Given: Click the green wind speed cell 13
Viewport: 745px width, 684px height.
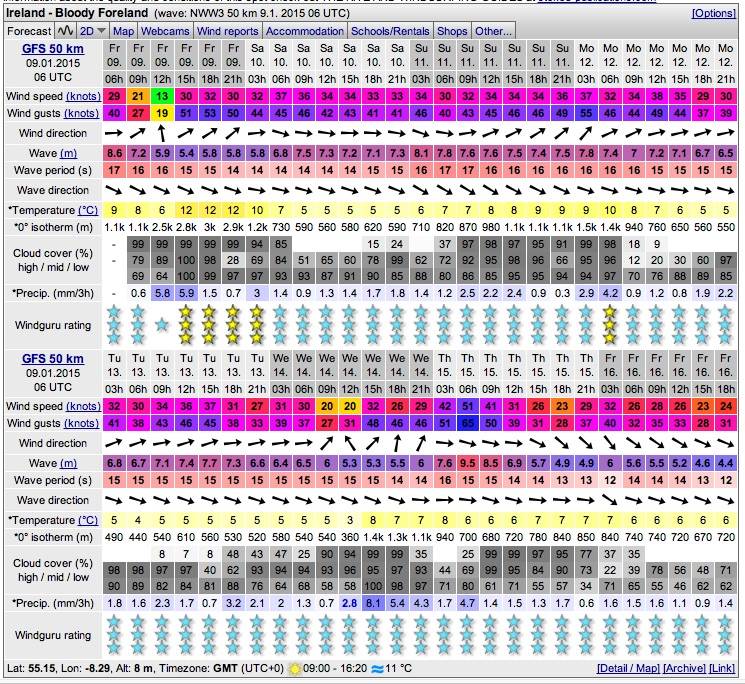Looking at the screenshot, I should click(161, 95).
